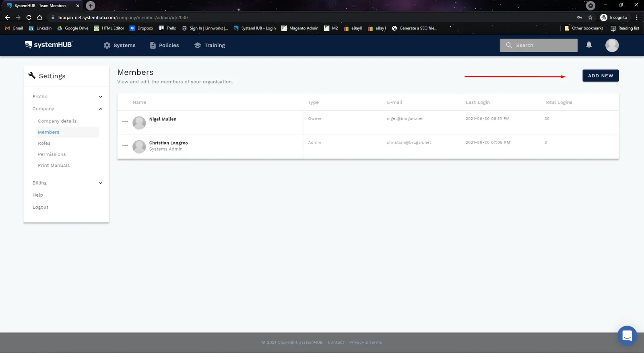The height and width of the screenshot is (353, 644).
Task: Open Other bookmarks folder
Action: [x=584, y=28]
